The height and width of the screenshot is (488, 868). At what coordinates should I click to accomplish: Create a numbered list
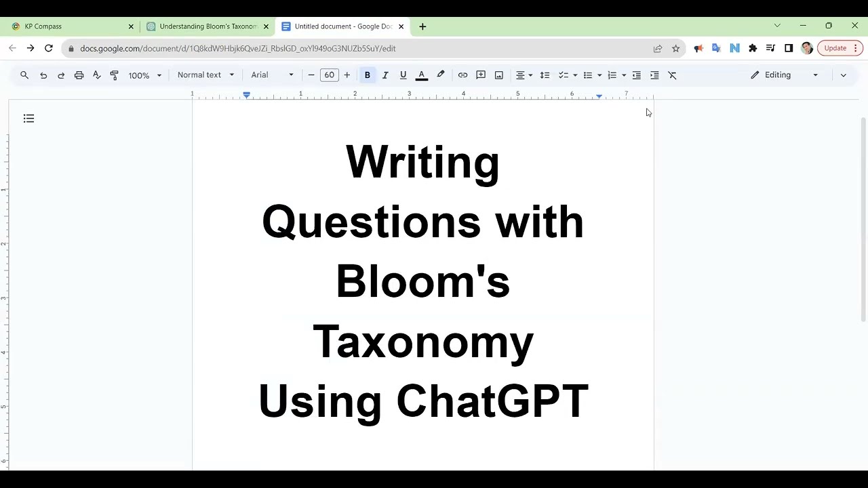[x=612, y=75]
